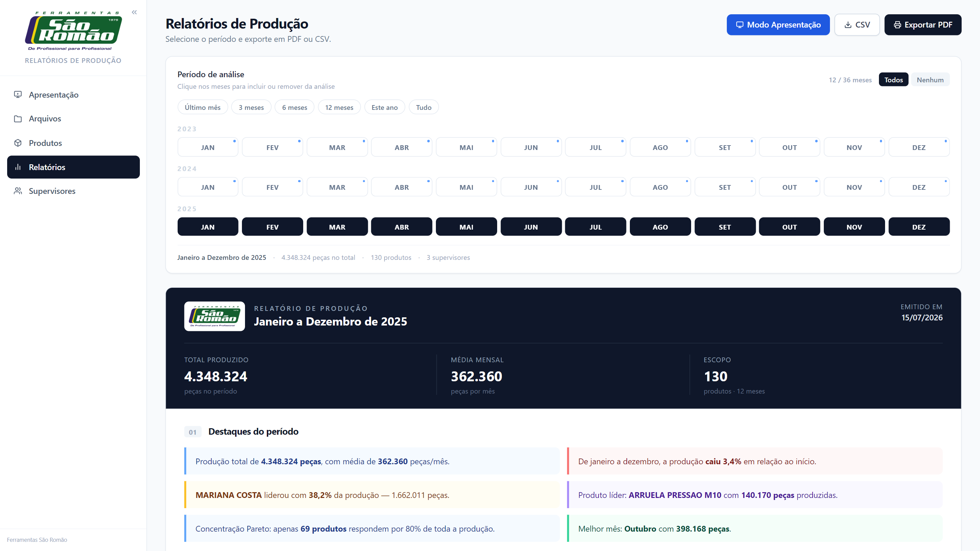Click the 'Melhor mês: Outubro' highlight card
The height and width of the screenshot is (551, 980).
click(754, 529)
